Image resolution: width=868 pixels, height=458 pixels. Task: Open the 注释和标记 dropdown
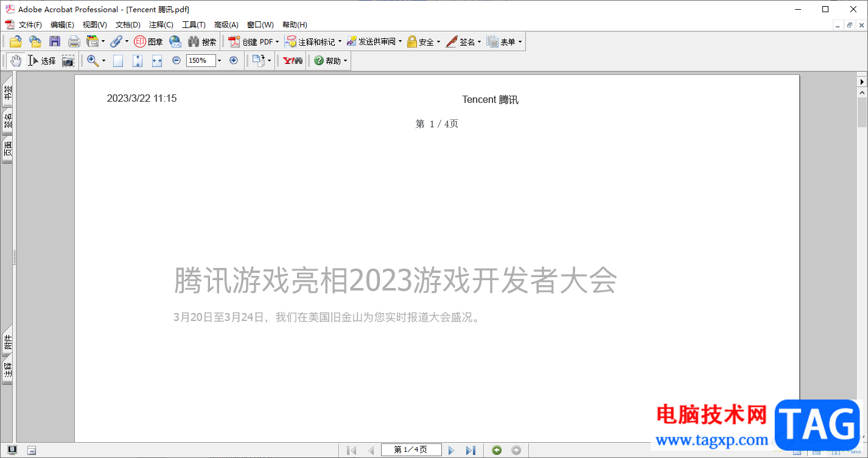[x=313, y=41]
